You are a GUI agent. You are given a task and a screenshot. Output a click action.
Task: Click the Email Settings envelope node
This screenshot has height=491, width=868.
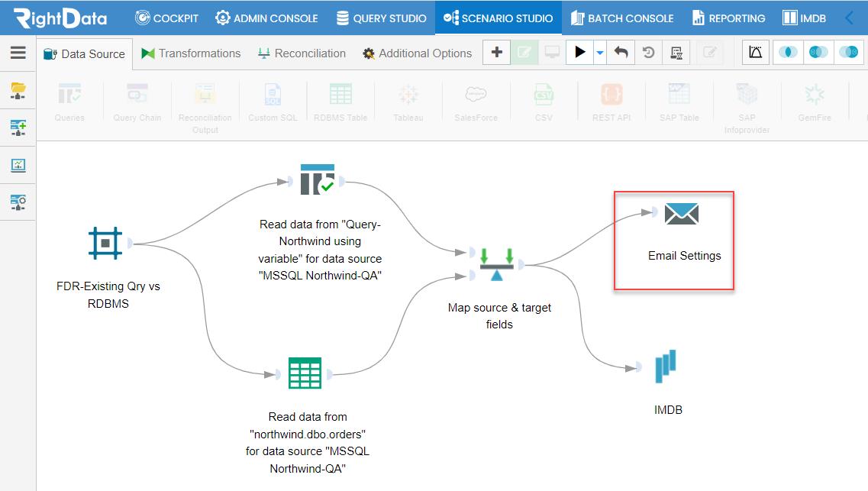[682, 214]
